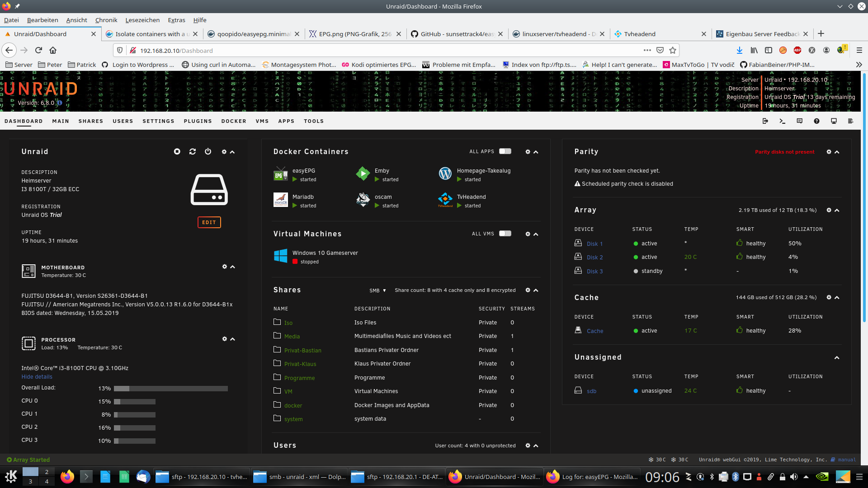Viewport: 868px width, 488px height.
Task: Open the Emby container icon
Action: pyautogui.click(x=363, y=174)
